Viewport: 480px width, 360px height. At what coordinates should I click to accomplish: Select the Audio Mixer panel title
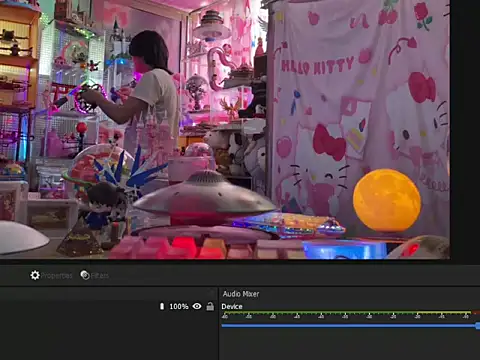click(x=241, y=294)
